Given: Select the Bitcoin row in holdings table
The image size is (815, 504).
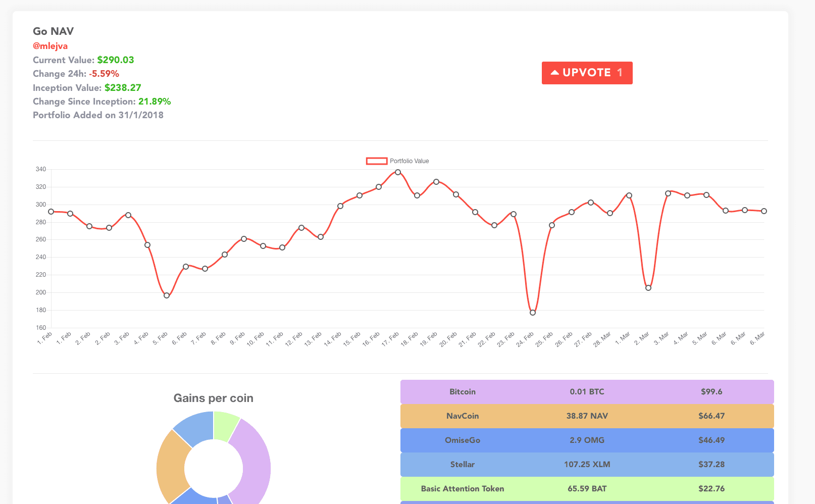Looking at the screenshot, I should pyautogui.click(x=587, y=392).
